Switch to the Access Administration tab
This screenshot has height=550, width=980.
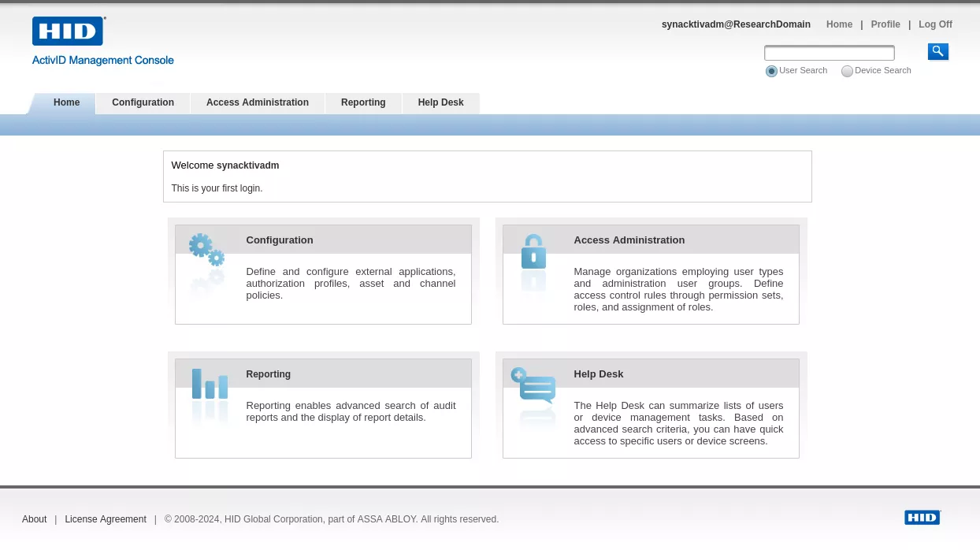(x=257, y=103)
